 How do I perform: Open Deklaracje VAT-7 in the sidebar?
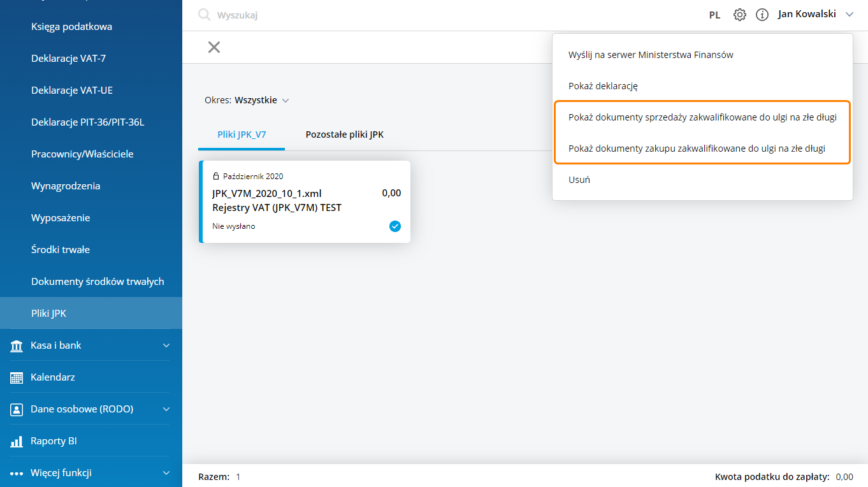68,59
